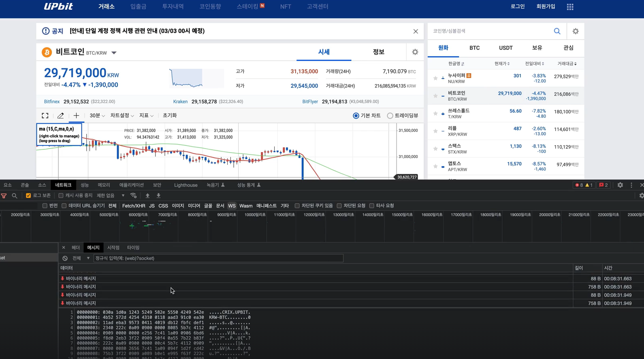This screenshot has height=359, width=644.
Task: Open the 콘솔 DevTools tab
Action: click(25, 185)
